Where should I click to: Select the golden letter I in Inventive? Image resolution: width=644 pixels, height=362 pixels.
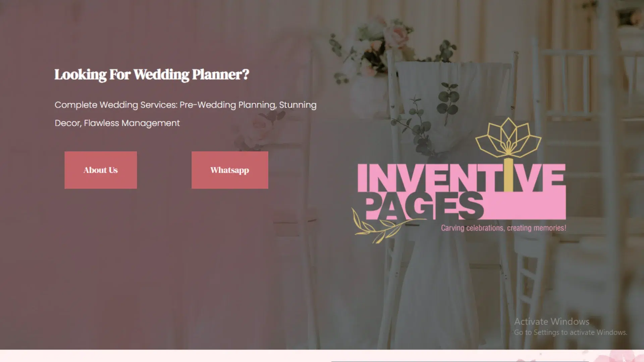(x=508, y=175)
